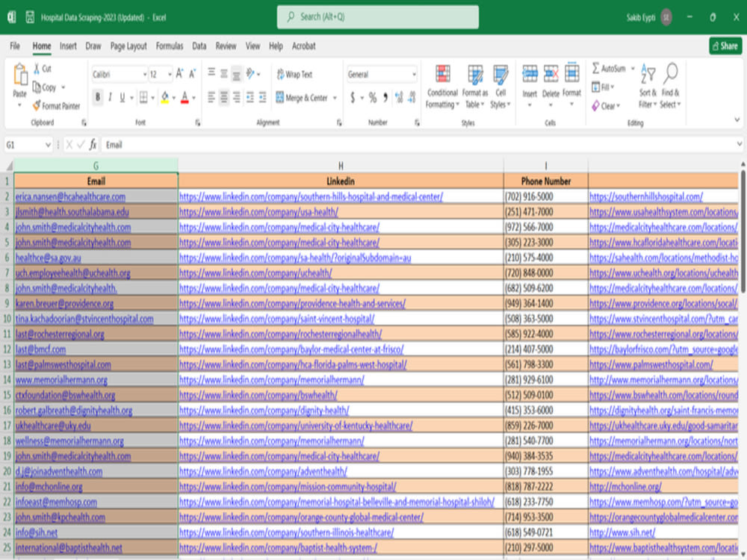The height and width of the screenshot is (560, 747).
Task: Click the Save icon in title bar
Action: coord(30,17)
